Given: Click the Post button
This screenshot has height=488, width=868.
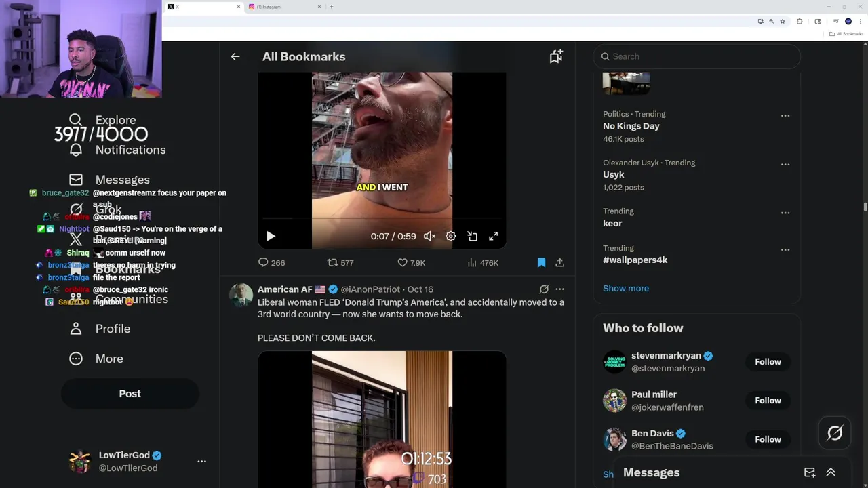Looking at the screenshot, I should [x=130, y=394].
